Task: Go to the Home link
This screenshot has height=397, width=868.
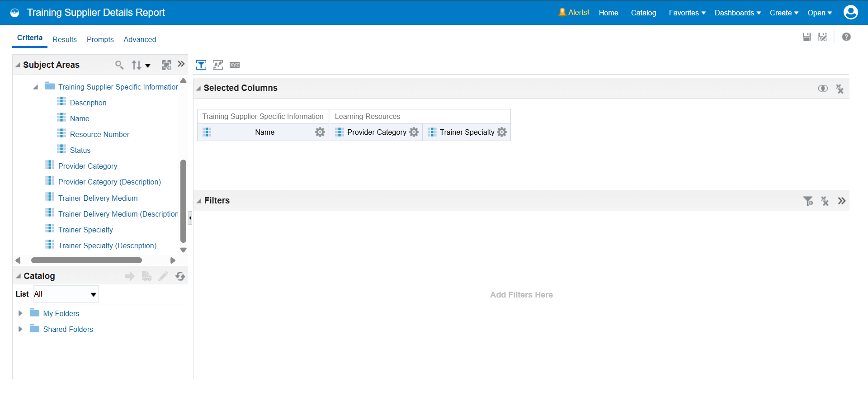Action: tap(609, 13)
